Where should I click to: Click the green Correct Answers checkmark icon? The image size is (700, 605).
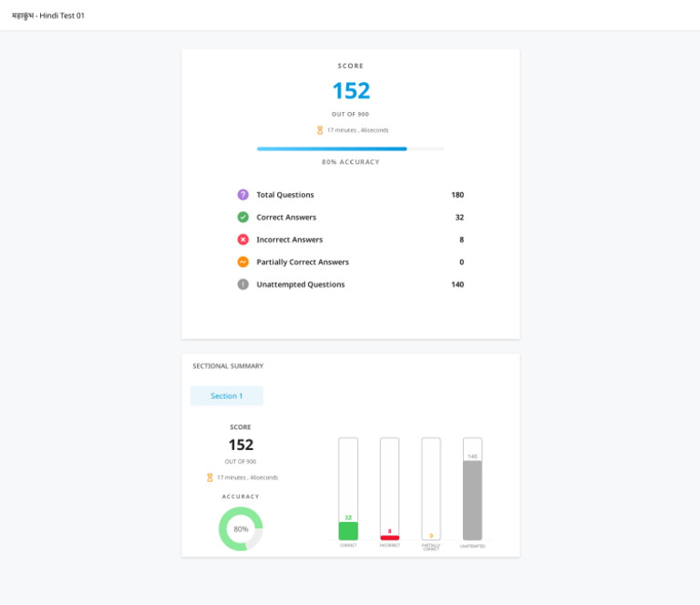point(242,217)
